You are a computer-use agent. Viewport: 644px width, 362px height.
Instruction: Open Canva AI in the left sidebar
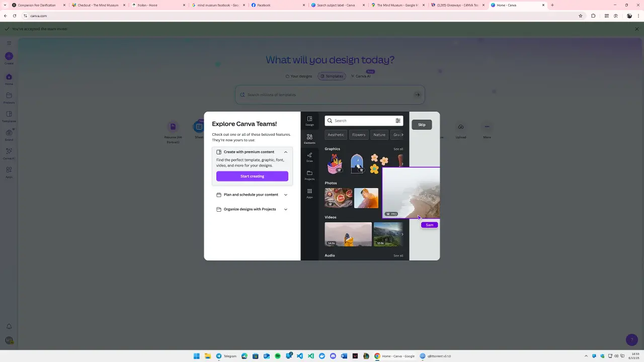[x=9, y=153]
